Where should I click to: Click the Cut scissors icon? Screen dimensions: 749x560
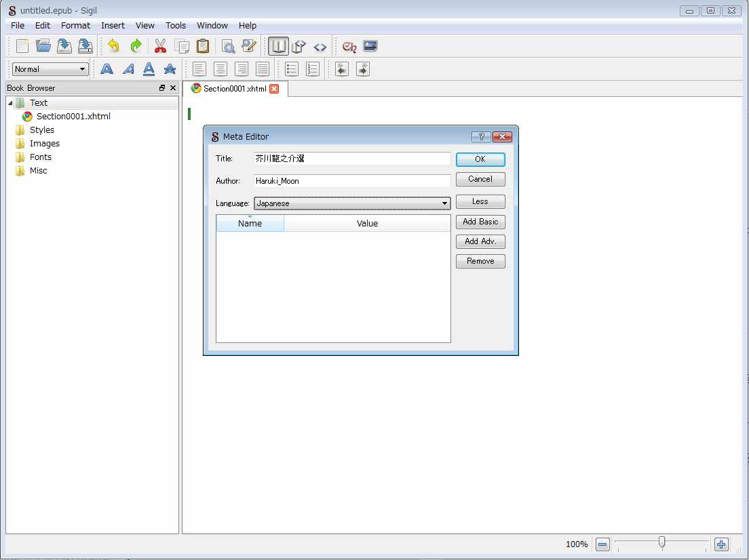(x=160, y=46)
